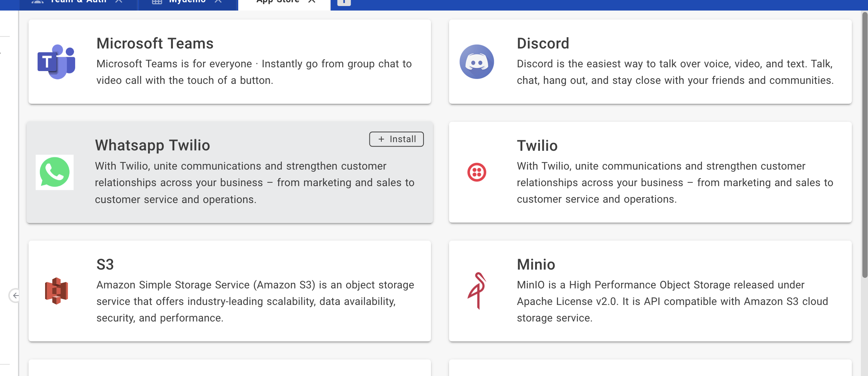Screen dimensions: 868x376
Task: Click 'Microsoft Teams is for everyone' description
Action: pos(254,72)
